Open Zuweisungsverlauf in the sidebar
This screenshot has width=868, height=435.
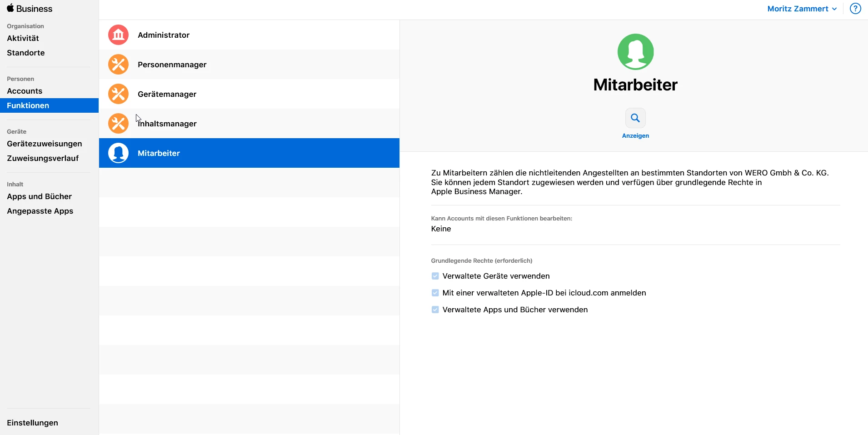(43, 158)
